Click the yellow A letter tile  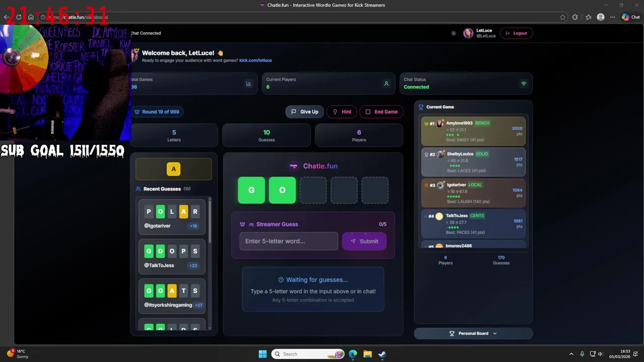(174, 169)
